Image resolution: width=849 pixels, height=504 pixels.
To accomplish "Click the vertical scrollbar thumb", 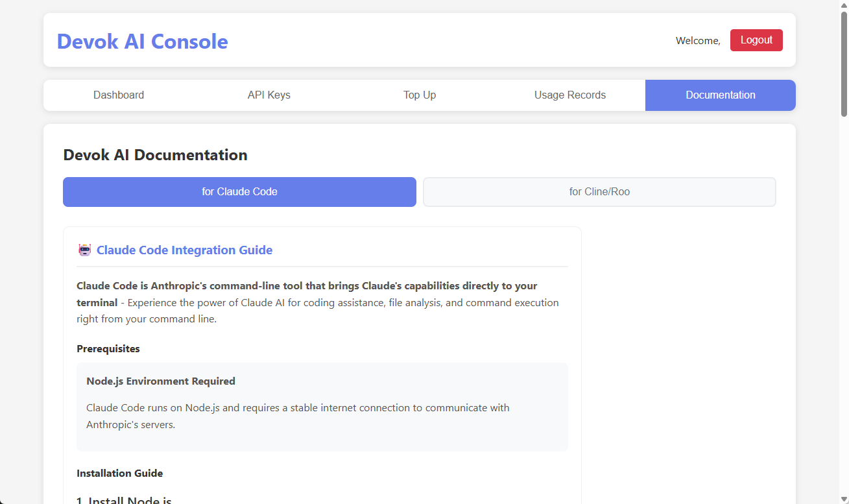I will (844, 65).
